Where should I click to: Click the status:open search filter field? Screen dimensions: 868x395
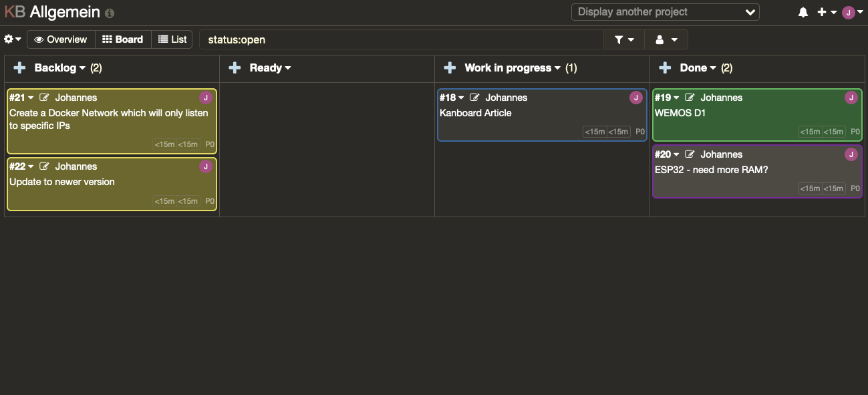point(402,40)
